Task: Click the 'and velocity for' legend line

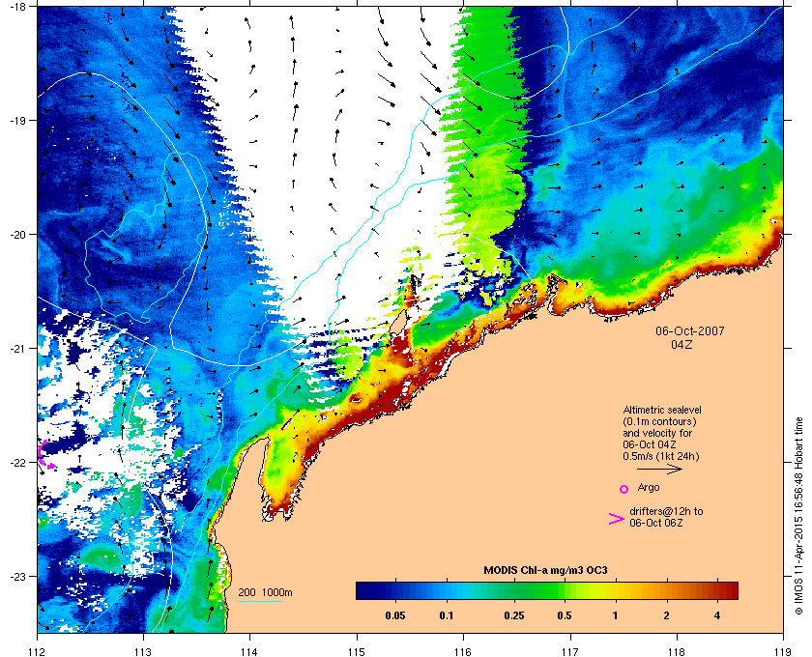Action: (x=657, y=433)
